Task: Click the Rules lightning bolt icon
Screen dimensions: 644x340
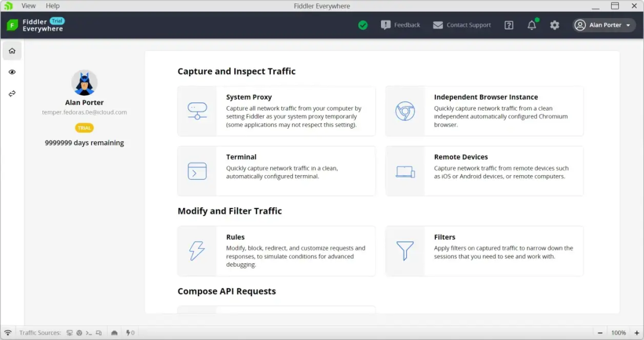Action: [197, 251]
